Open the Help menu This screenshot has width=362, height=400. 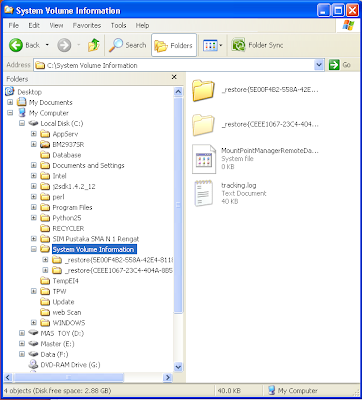142,25
